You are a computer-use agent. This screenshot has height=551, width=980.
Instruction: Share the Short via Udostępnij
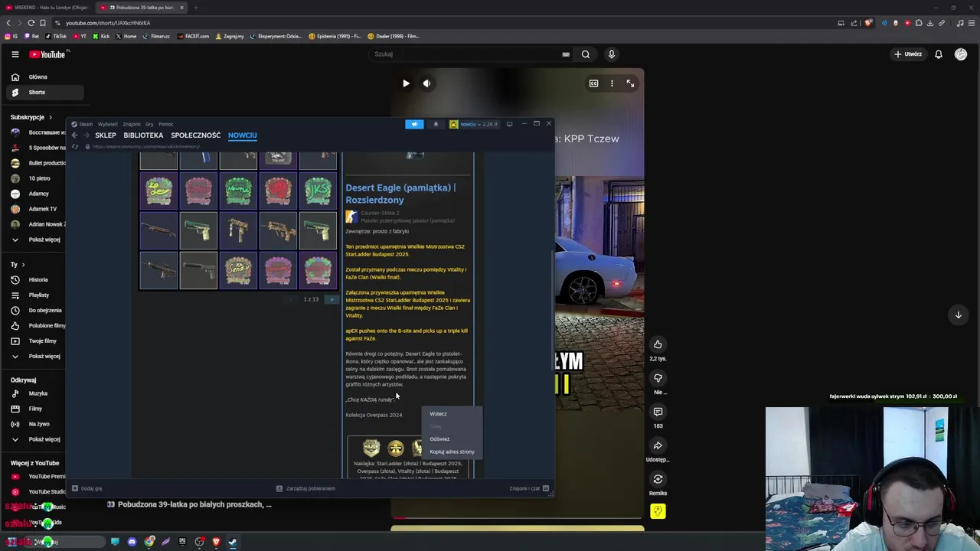(x=658, y=445)
